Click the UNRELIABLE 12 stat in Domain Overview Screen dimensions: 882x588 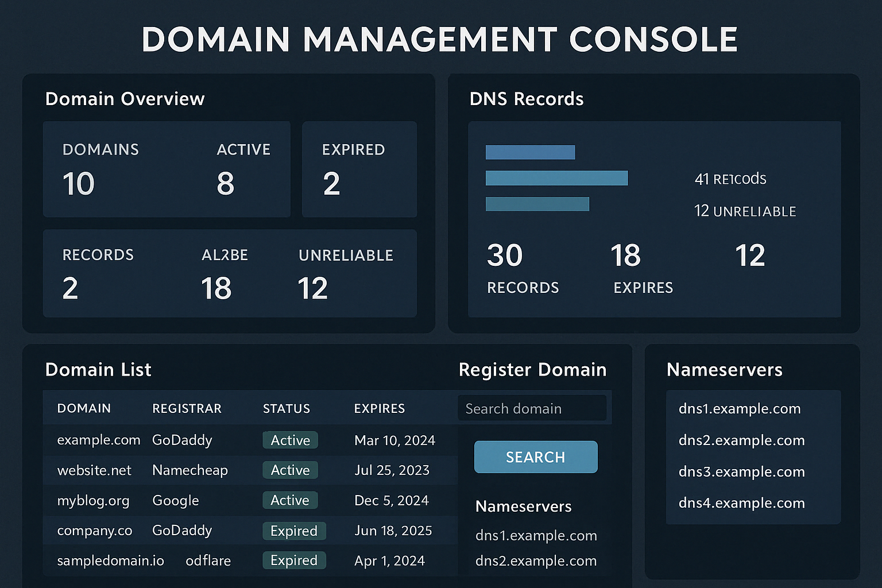click(346, 274)
